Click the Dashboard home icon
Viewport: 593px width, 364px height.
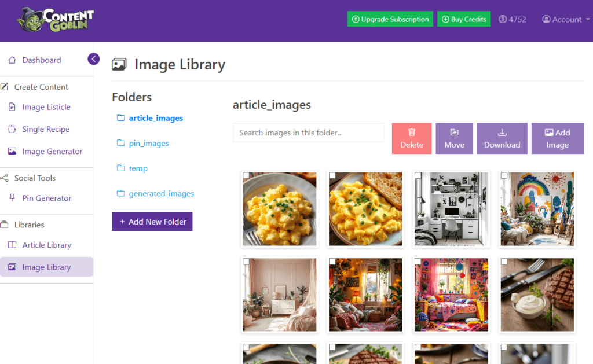coord(12,60)
